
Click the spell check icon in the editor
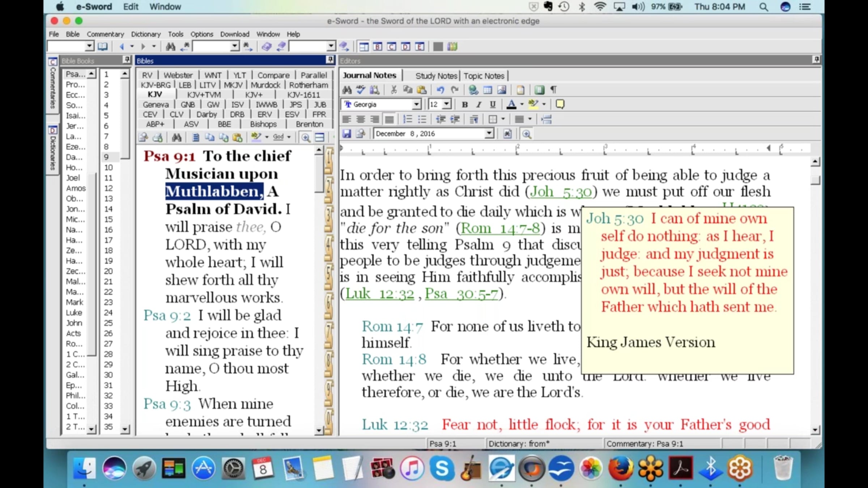360,90
